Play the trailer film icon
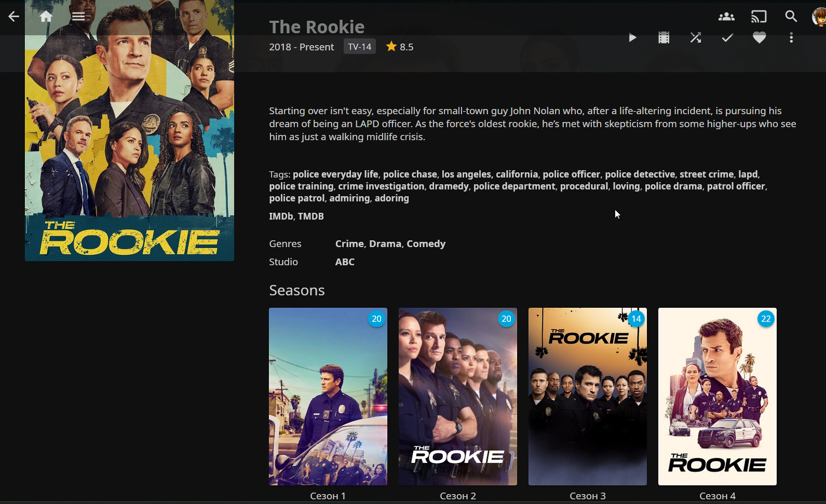 [x=663, y=37]
